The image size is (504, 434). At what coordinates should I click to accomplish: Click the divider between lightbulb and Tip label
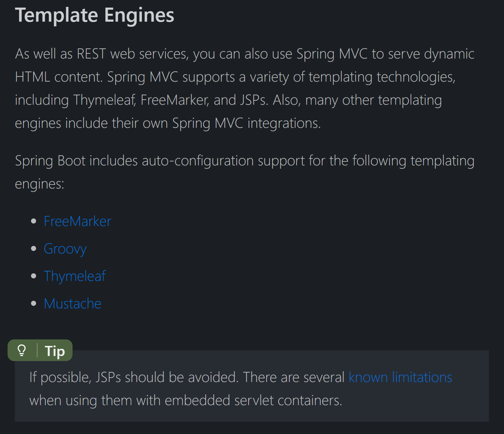click(37, 350)
